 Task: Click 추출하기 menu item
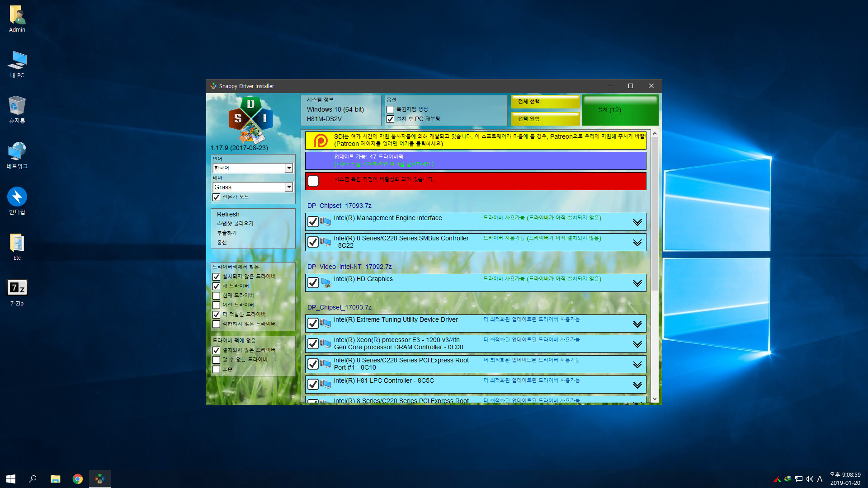226,233
